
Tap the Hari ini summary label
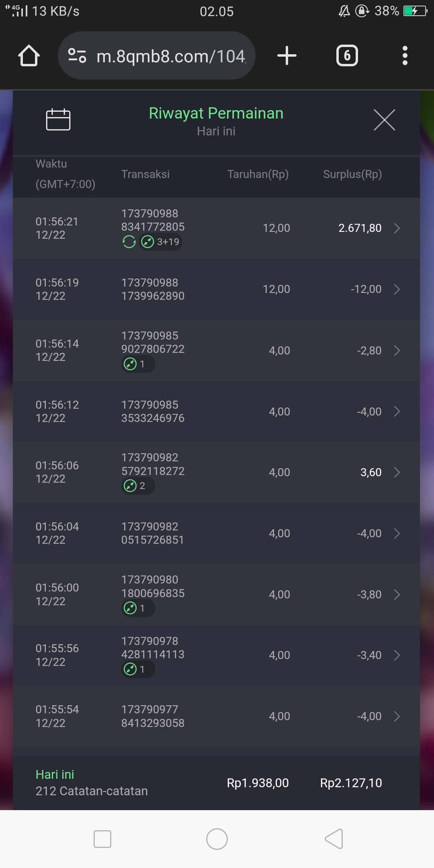coord(55,774)
